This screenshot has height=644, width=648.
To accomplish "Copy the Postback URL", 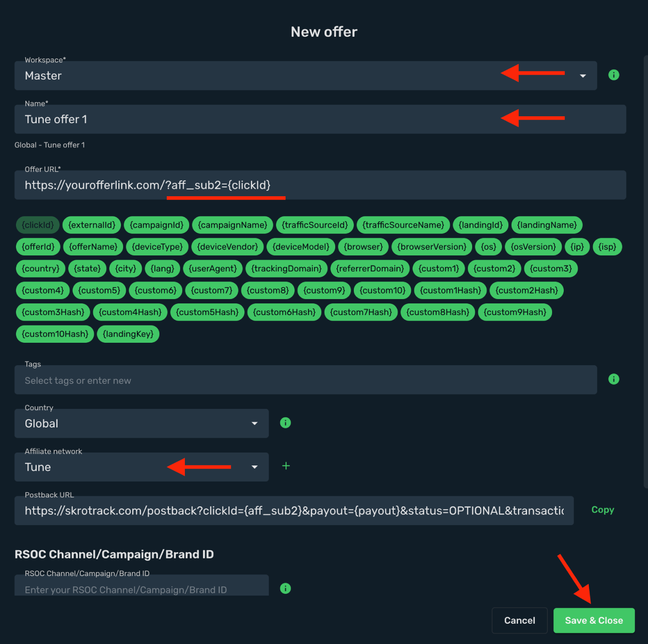I will coord(603,510).
